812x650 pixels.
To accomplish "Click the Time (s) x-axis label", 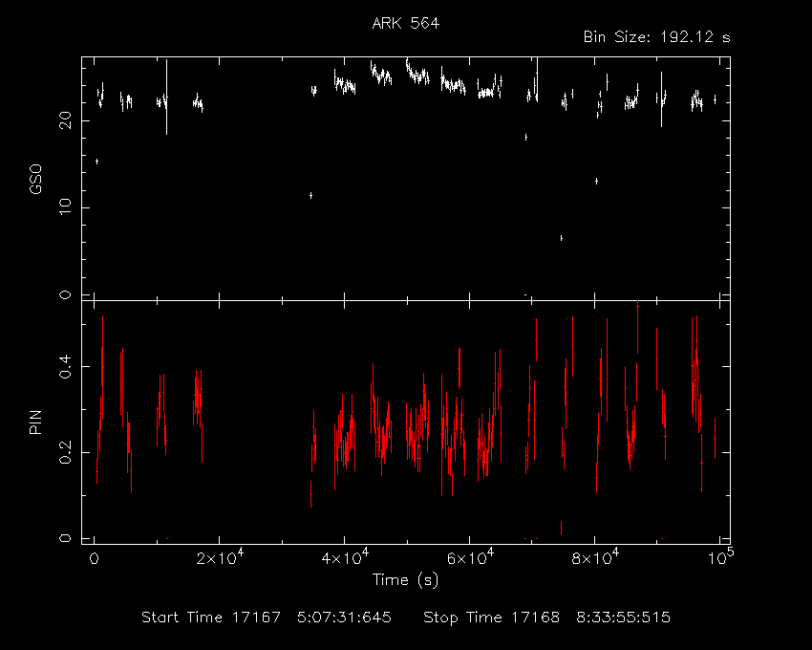I will 405,580.
